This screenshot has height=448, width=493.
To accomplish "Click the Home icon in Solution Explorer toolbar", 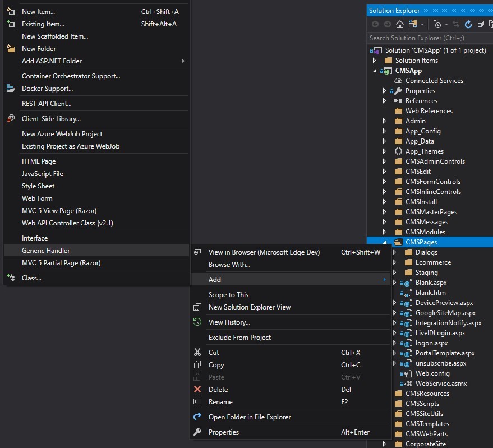I will click(400, 24).
